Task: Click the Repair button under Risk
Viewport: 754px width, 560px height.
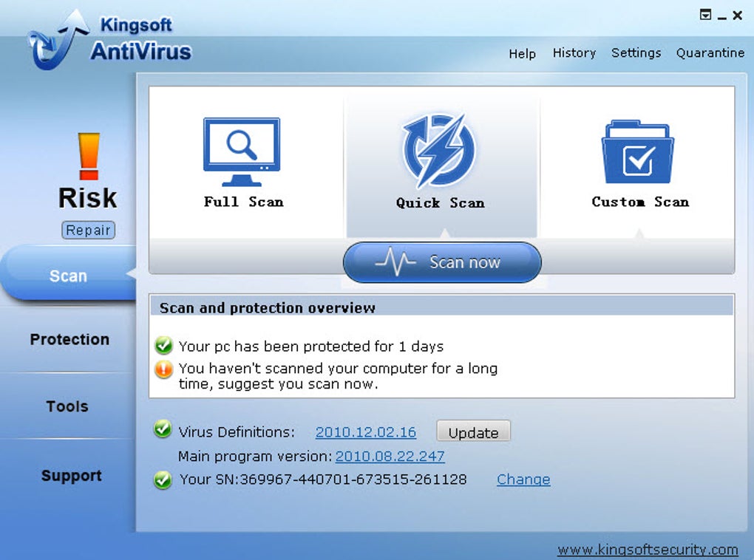Action: pyautogui.click(x=89, y=231)
